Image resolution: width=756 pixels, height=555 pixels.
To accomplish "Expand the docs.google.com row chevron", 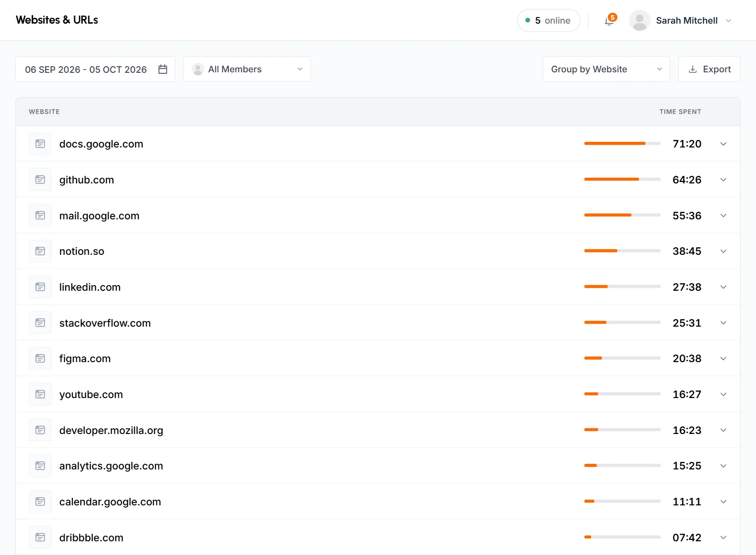I will click(x=723, y=144).
